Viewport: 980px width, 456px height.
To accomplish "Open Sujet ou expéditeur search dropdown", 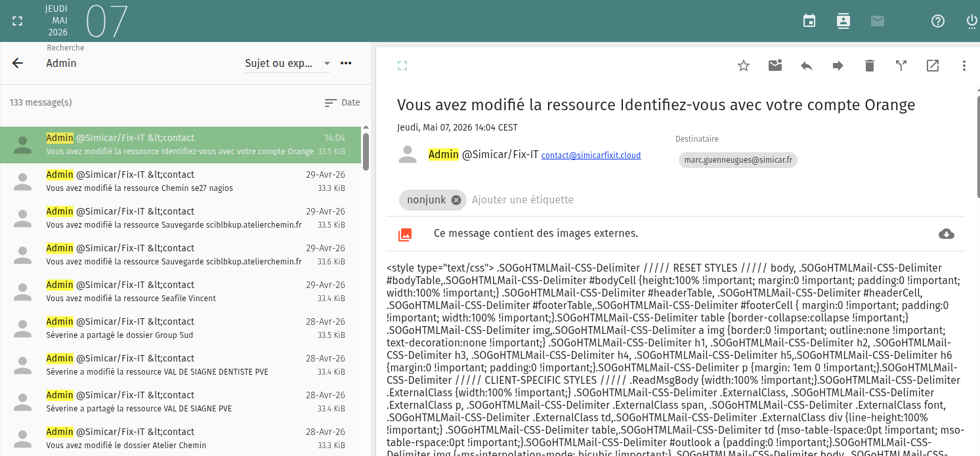I will coord(288,64).
